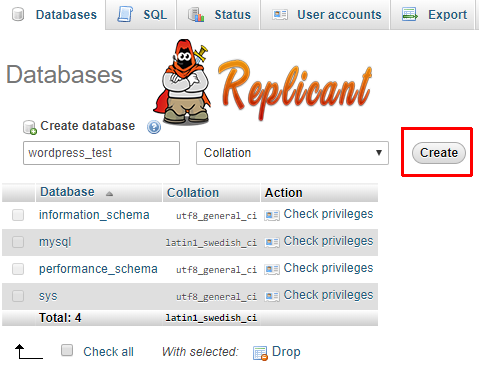Click the sort arrow next to Database header
479x374 pixels.
pyautogui.click(x=109, y=194)
